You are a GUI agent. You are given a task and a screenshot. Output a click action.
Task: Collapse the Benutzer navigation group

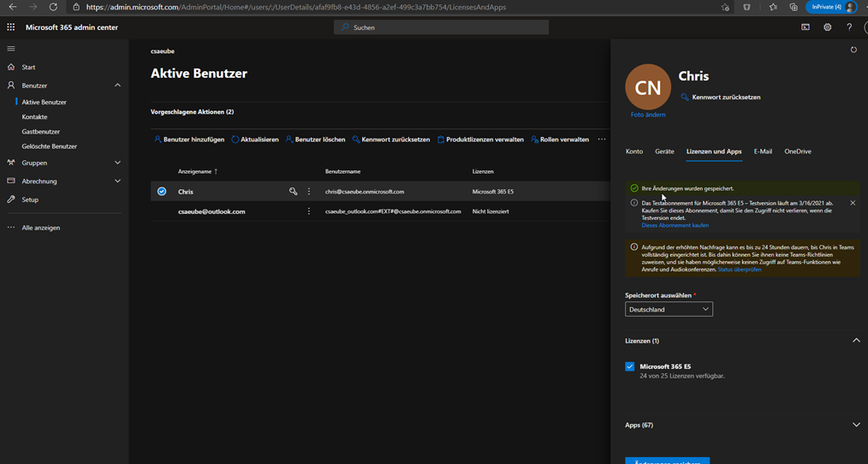[117, 86]
